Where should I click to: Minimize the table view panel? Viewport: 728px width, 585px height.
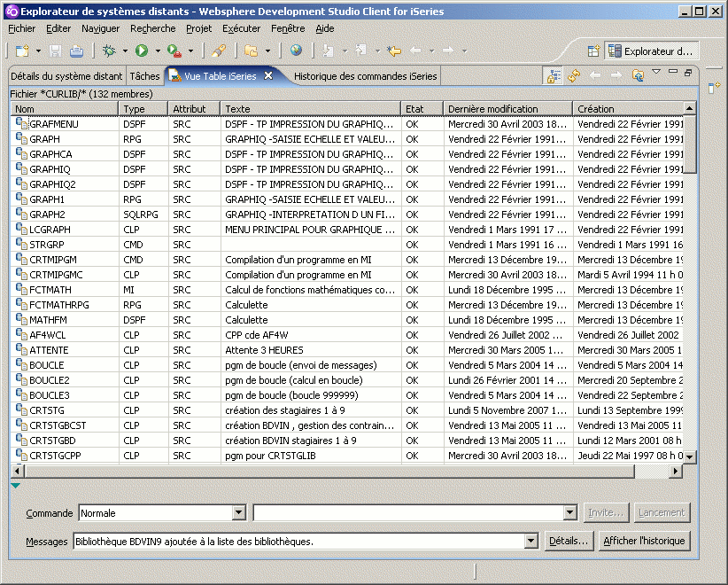point(673,72)
